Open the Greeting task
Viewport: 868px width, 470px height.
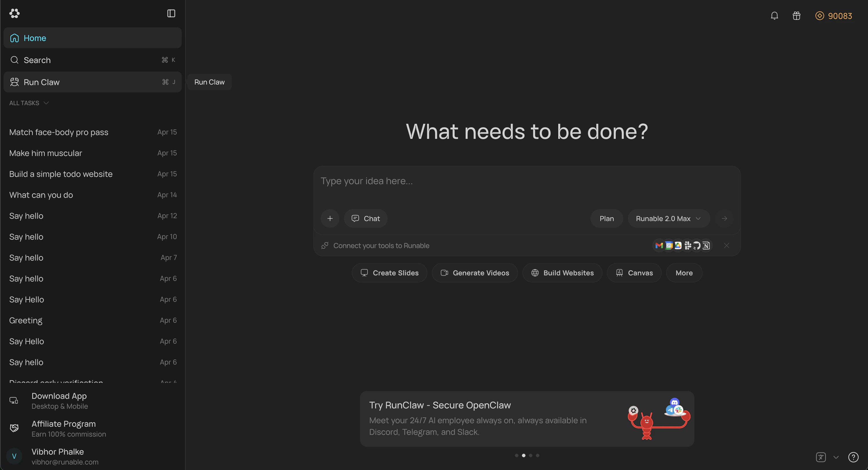92,320
